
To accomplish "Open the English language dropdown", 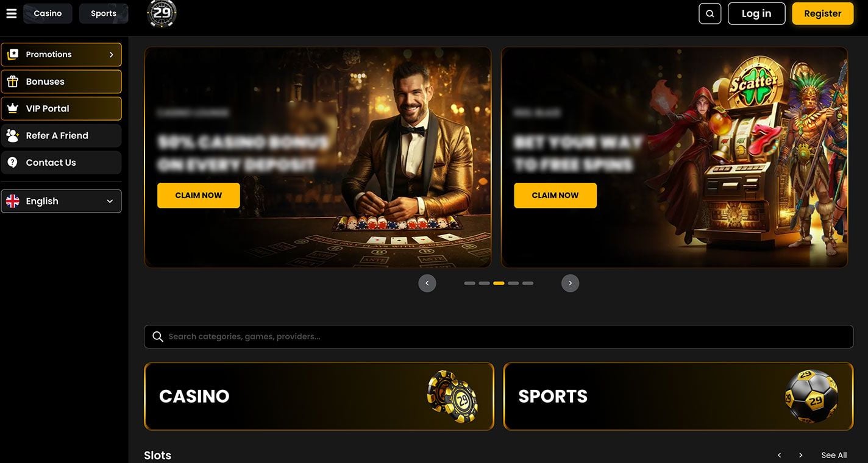I will (x=61, y=201).
